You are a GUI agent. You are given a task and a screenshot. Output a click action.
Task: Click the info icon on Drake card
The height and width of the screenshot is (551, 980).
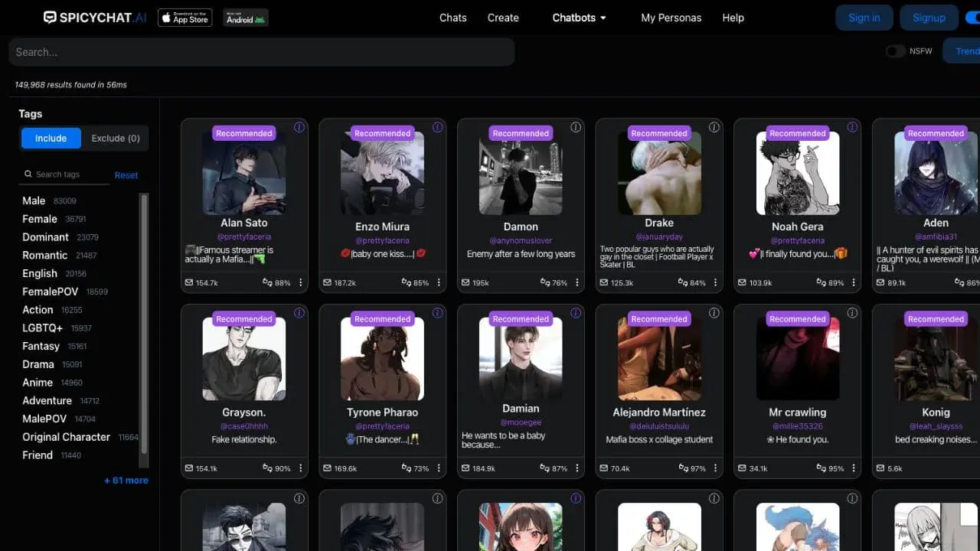[x=714, y=127]
